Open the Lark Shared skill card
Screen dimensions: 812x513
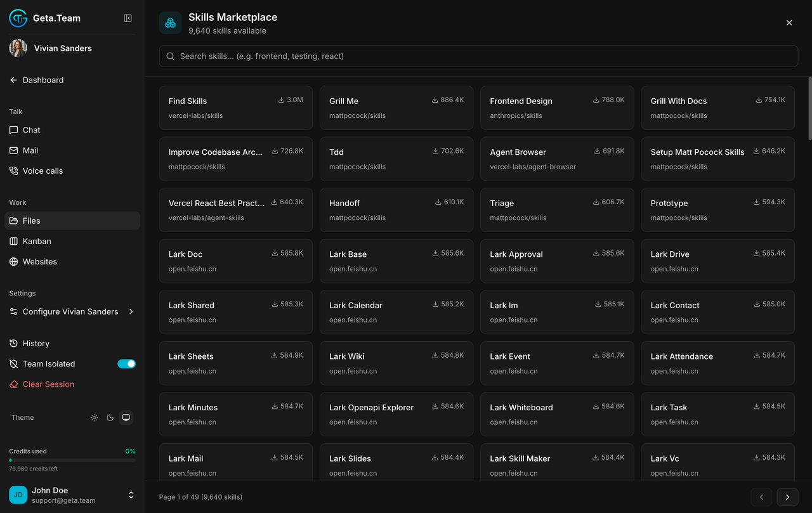[x=236, y=312]
